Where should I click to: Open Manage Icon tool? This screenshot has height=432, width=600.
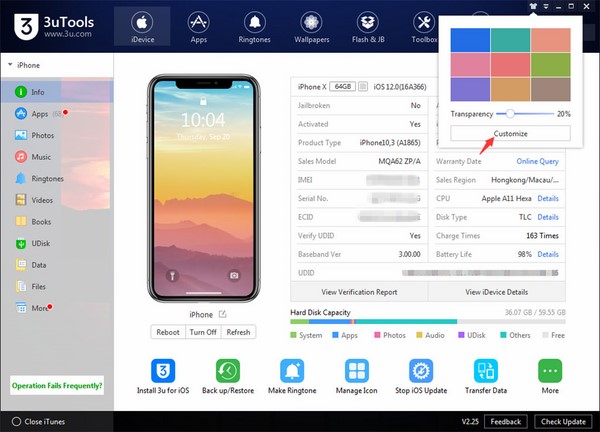point(357,376)
